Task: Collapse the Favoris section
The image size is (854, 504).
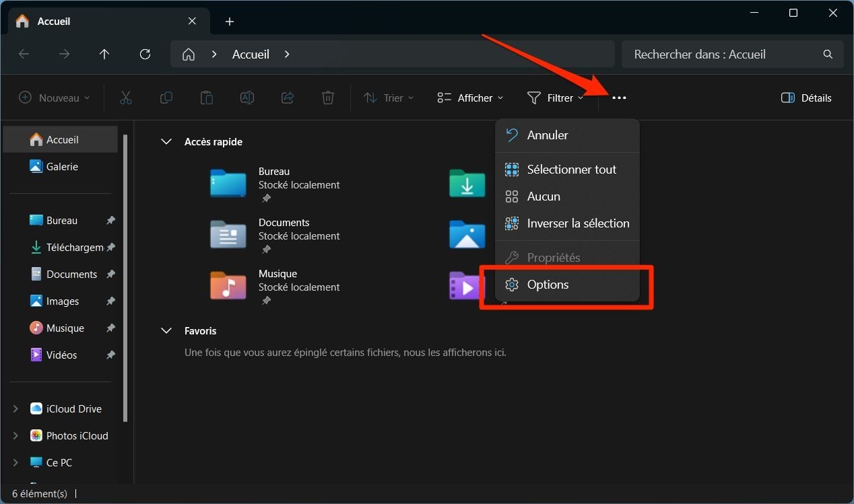Action: [x=166, y=331]
